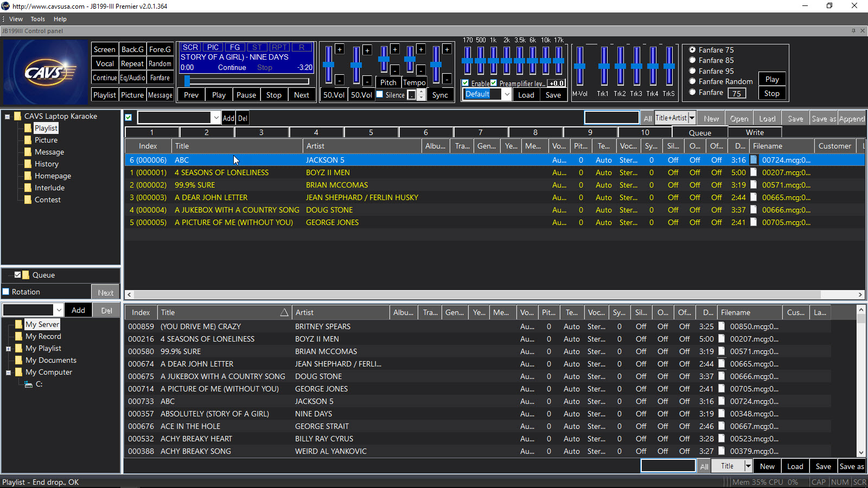This screenshot has width=868, height=488.
Task: Click the My Documents folder icon
Action: (x=18, y=360)
